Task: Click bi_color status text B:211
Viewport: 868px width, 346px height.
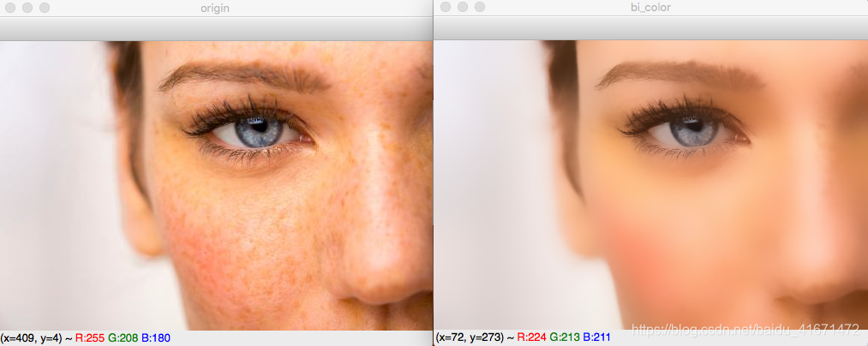Action: (597, 337)
